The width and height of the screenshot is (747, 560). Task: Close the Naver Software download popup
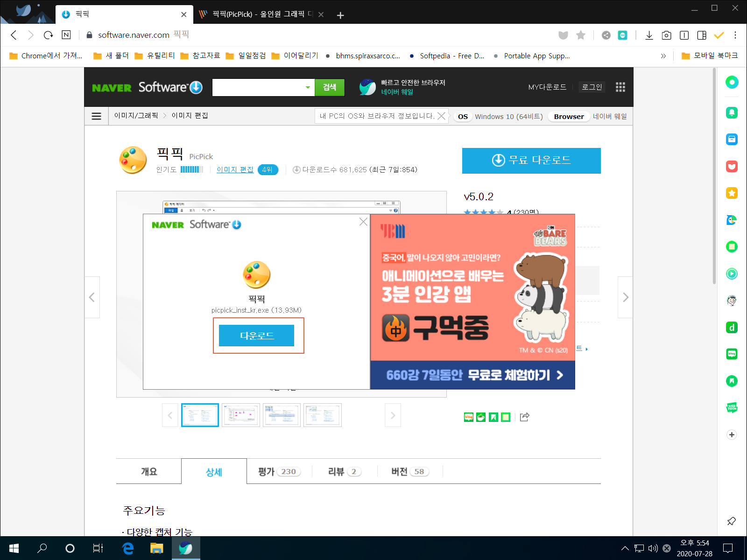coord(363,222)
